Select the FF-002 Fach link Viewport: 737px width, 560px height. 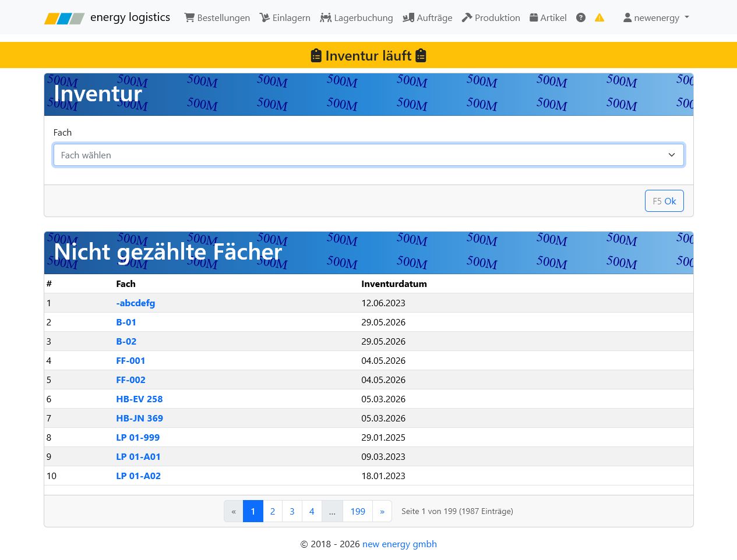point(131,380)
